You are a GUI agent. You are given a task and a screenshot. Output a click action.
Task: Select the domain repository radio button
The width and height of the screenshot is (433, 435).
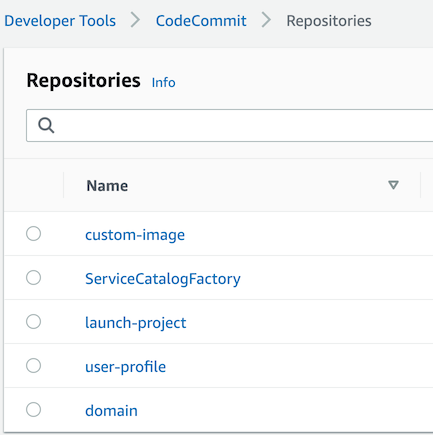(34, 410)
